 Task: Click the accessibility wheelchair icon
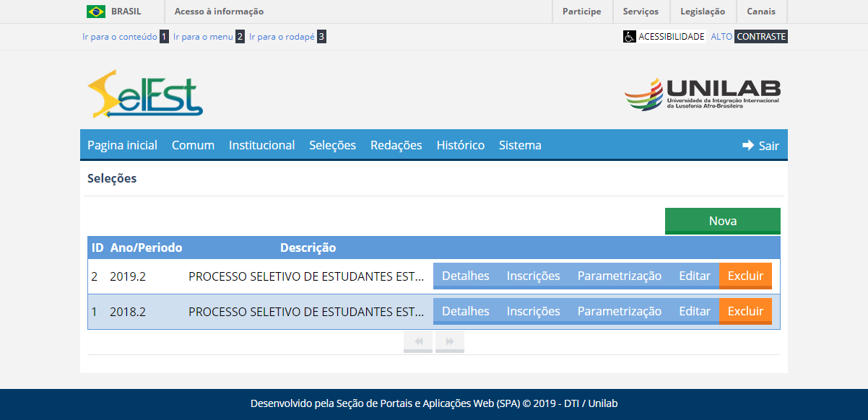629,35
